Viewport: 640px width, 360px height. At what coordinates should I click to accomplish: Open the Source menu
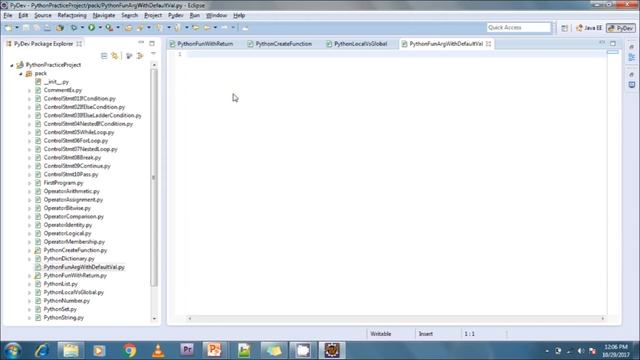coord(42,16)
